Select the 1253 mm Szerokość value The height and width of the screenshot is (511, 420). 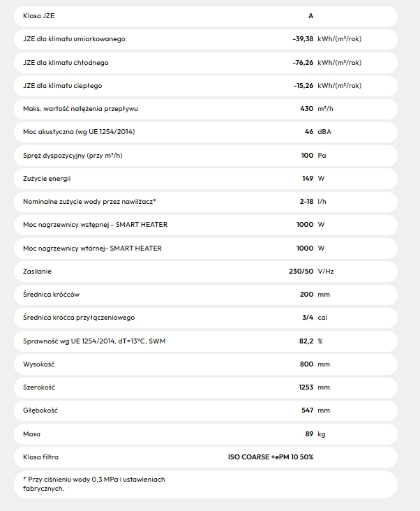(314, 387)
